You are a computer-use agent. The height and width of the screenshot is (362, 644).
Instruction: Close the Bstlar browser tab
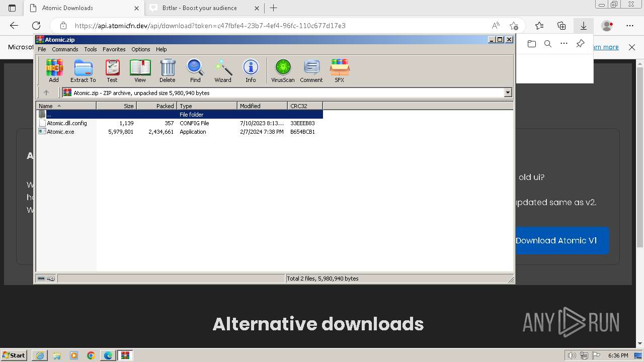tap(257, 8)
